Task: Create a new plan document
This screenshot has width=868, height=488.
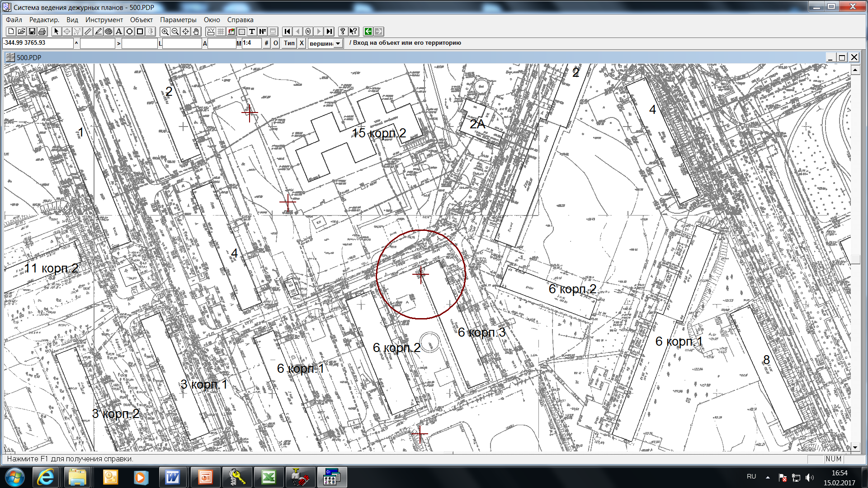Action: 11,31
